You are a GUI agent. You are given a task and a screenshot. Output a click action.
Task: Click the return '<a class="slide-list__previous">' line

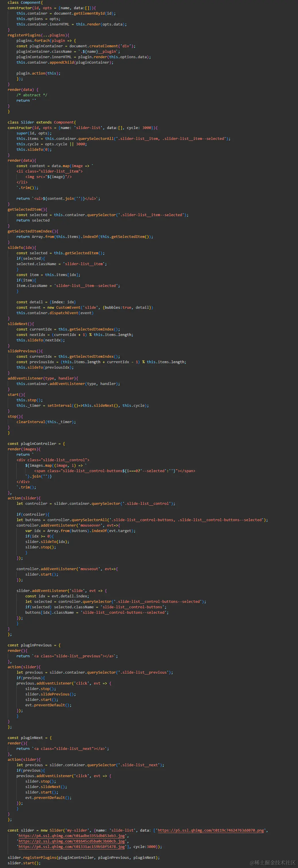coord(67,656)
